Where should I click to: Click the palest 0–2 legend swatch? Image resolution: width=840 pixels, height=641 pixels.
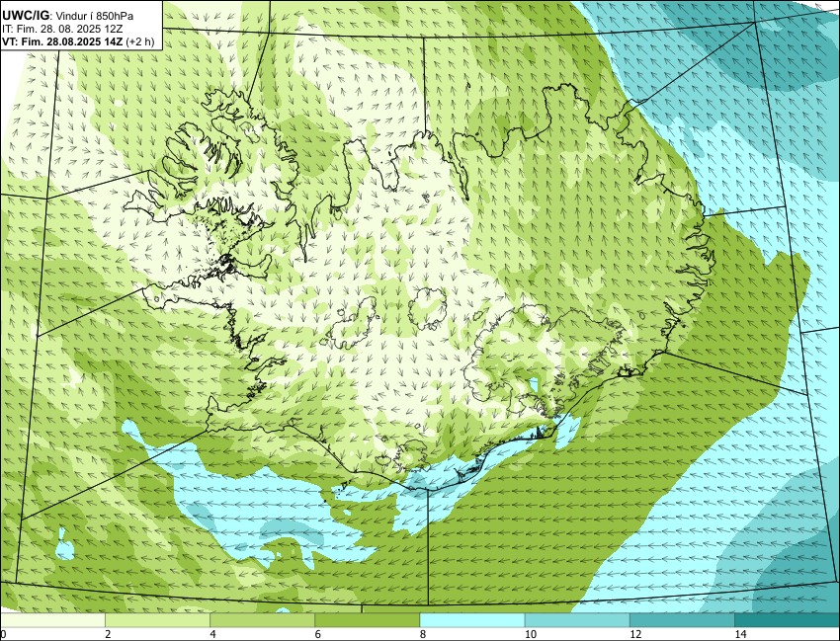click(x=52, y=620)
